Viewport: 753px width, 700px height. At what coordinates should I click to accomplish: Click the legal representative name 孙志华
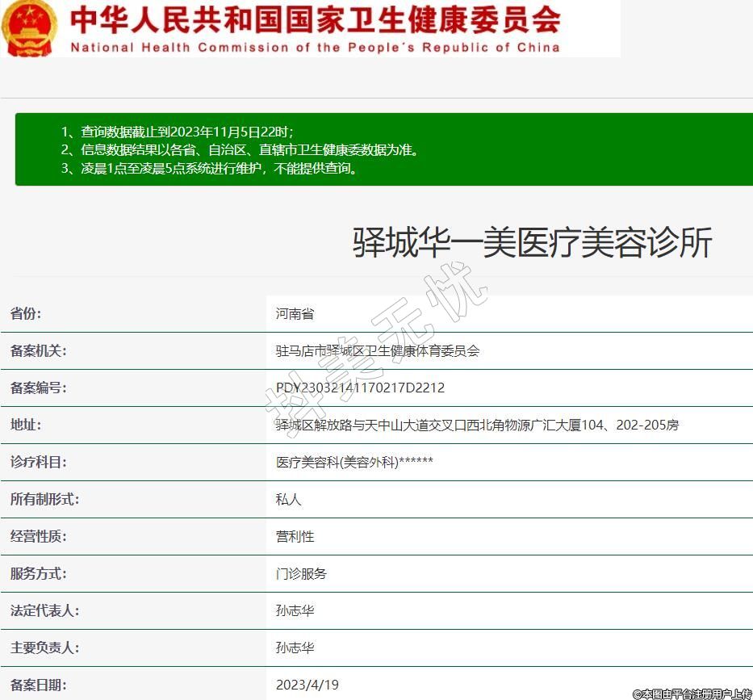[295, 610]
